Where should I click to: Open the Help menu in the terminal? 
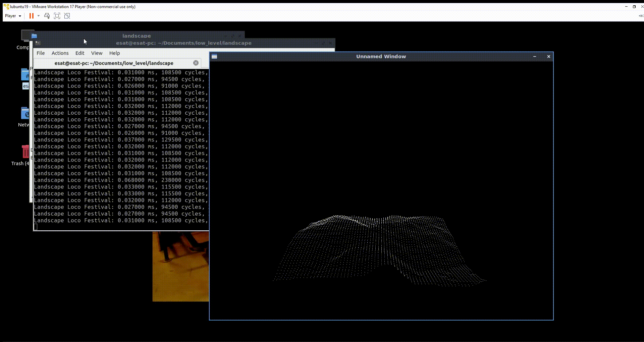click(x=114, y=53)
